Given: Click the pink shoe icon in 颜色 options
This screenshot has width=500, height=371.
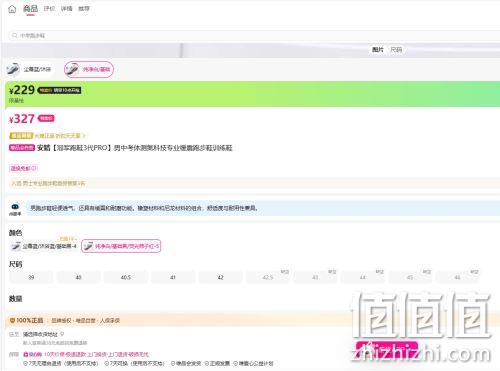Looking at the screenshot, I should (x=88, y=246).
